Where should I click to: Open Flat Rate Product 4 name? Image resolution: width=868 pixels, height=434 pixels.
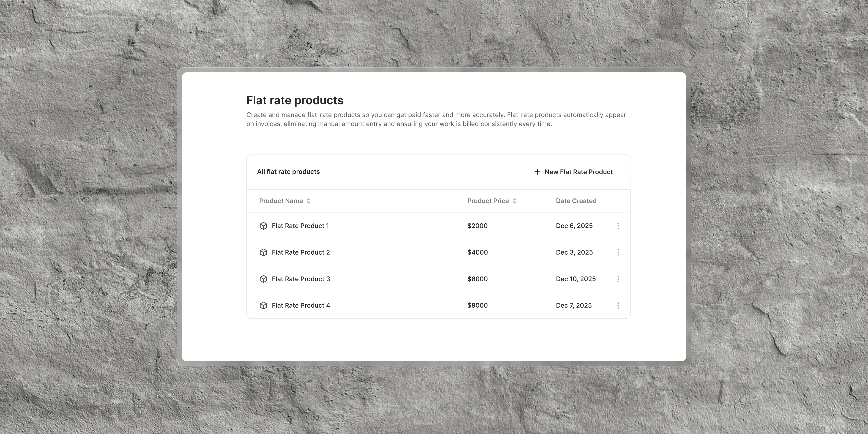click(301, 305)
